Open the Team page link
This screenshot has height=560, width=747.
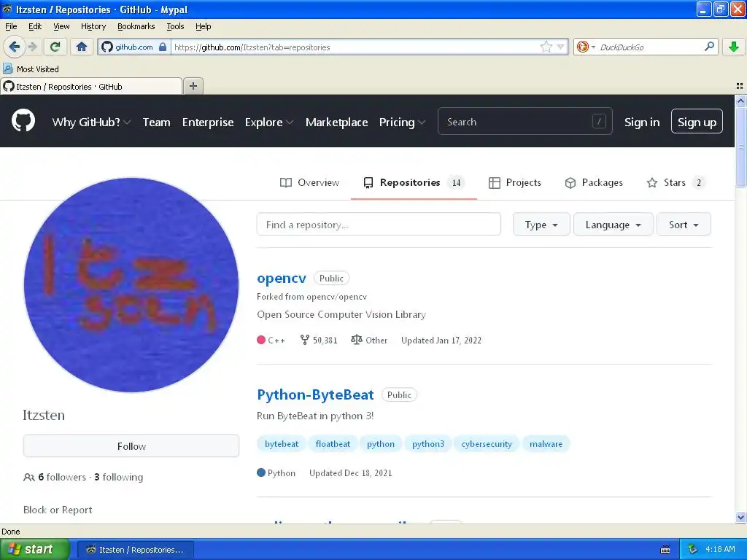tap(156, 122)
